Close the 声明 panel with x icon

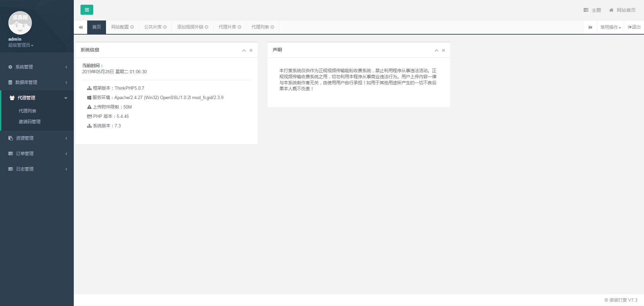pos(443,50)
